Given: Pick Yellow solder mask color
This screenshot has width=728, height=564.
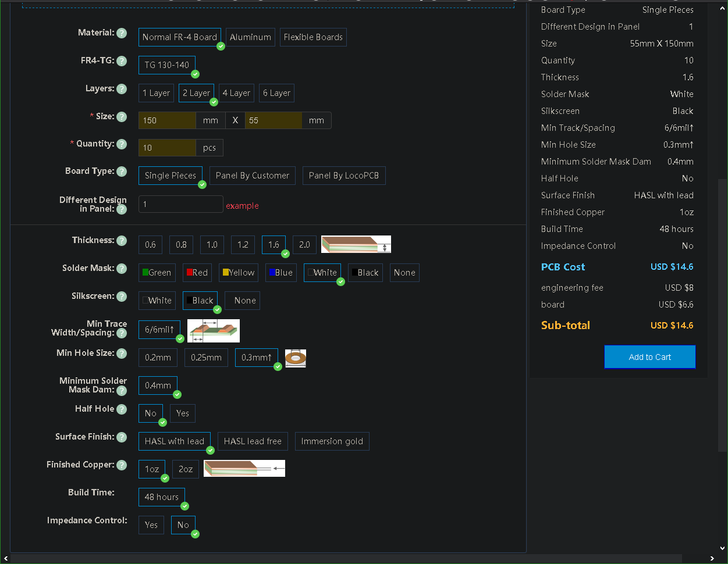Looking at the screenshot, I should point(239,273).
